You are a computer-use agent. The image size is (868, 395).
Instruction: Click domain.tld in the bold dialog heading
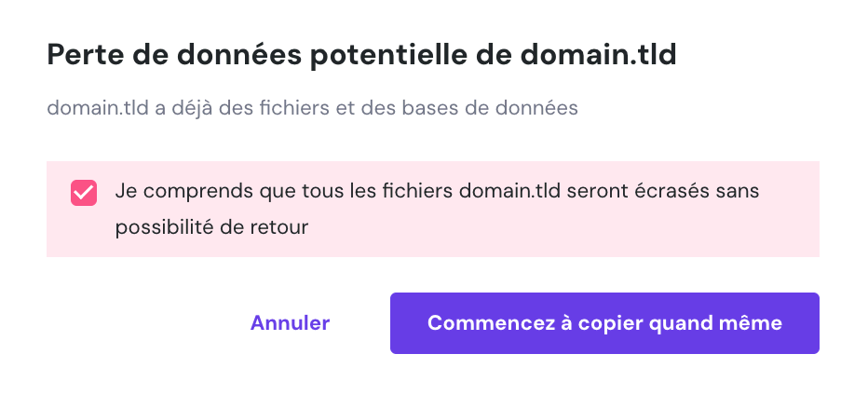click(x=598, y=56)
